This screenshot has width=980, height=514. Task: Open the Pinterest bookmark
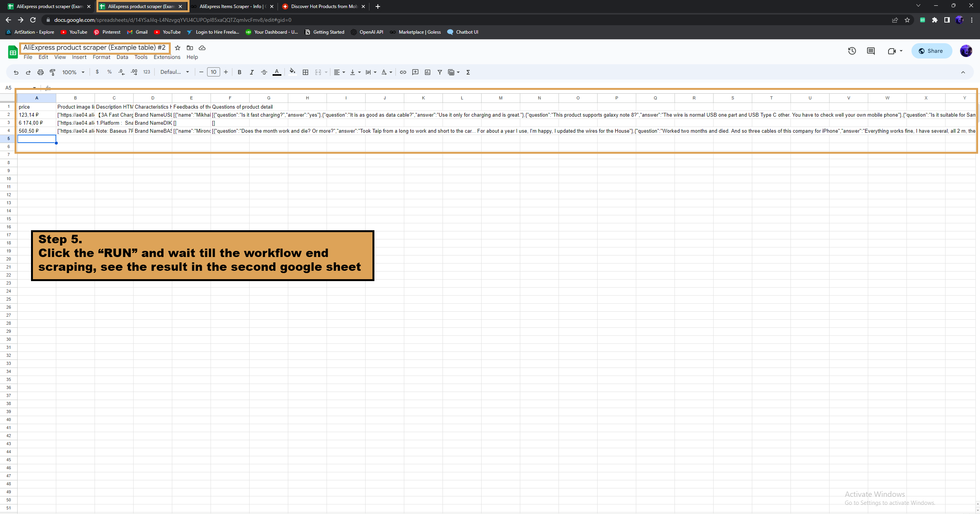coord(107,32)
